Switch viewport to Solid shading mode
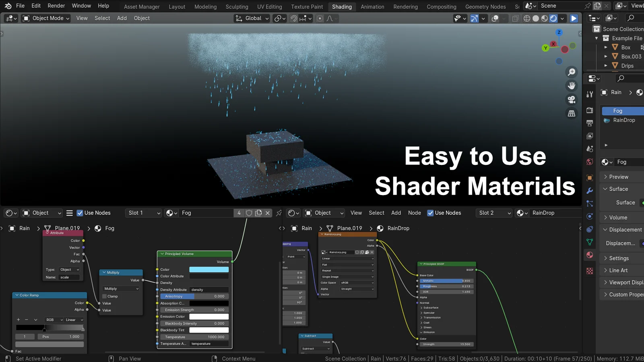This screenshot has height=362, width=644. [x=535, y=18]
